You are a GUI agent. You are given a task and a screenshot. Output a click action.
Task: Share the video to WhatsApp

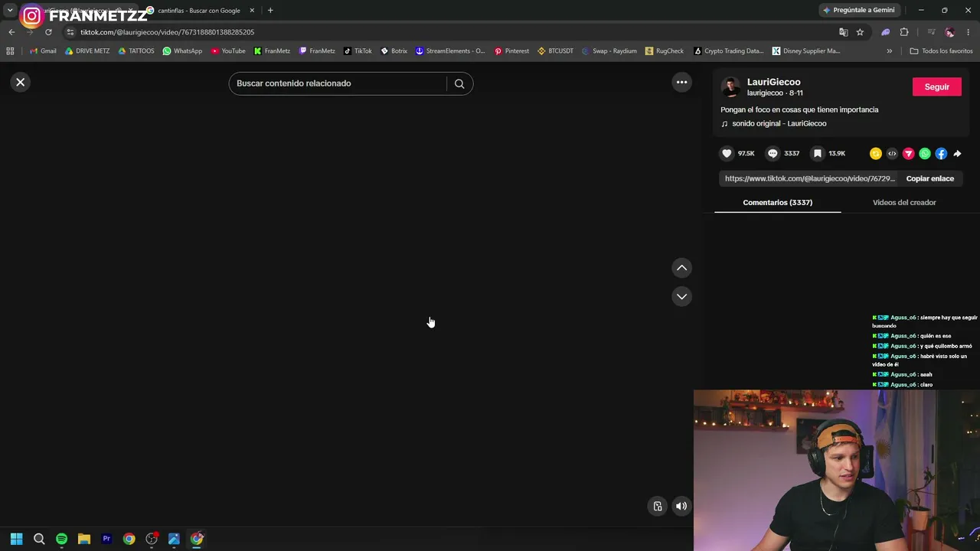click(x=925, y=154)
